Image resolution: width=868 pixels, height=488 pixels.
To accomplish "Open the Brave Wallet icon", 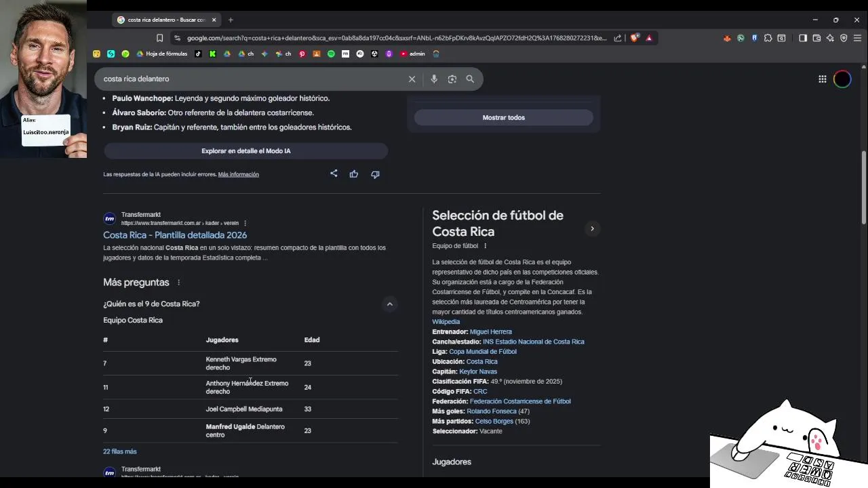I will tap(816, 38).
